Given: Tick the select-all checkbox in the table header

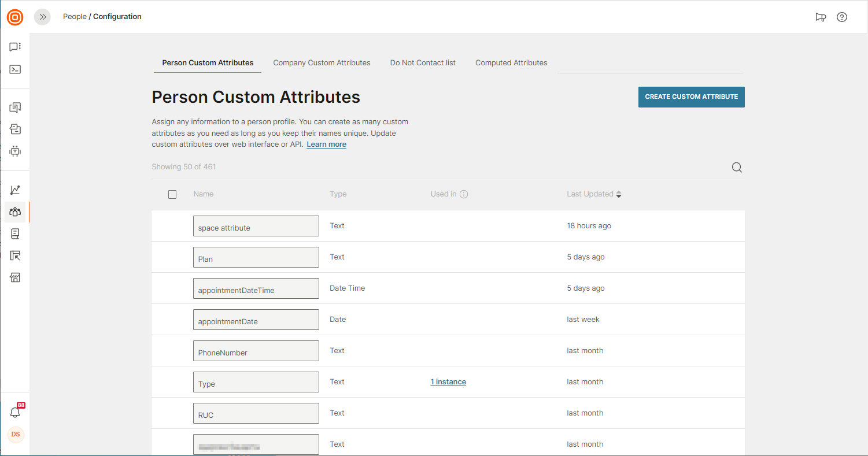Looking at the screenshot, I should pyautogui.click(x=172, y=194).
